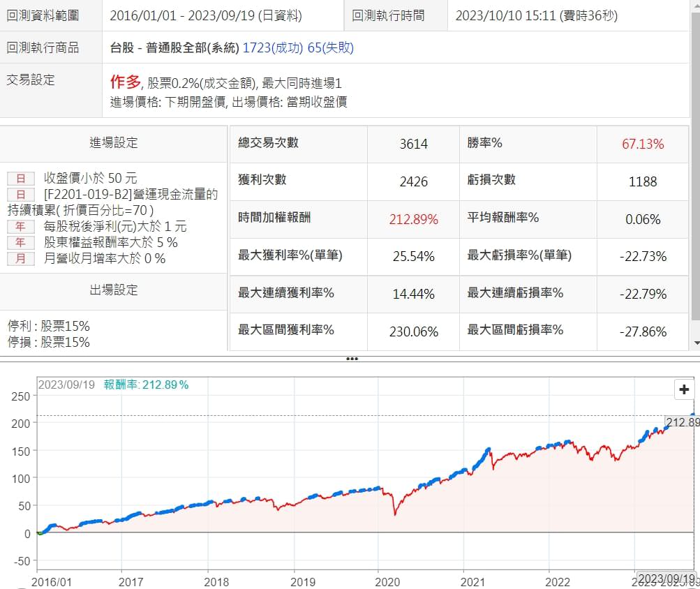
Task: Click the 日 badge beside F2201-019-B2 condition
Action: point(20,195)
